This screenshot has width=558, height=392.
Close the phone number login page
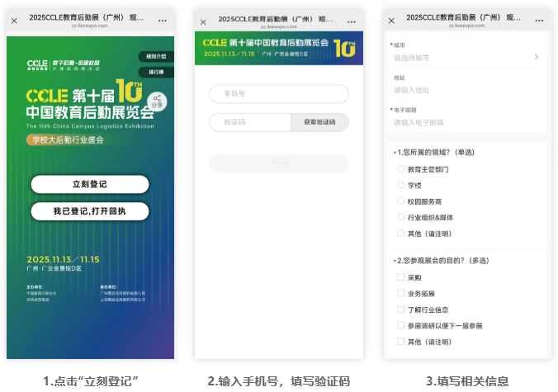[203, 22]
